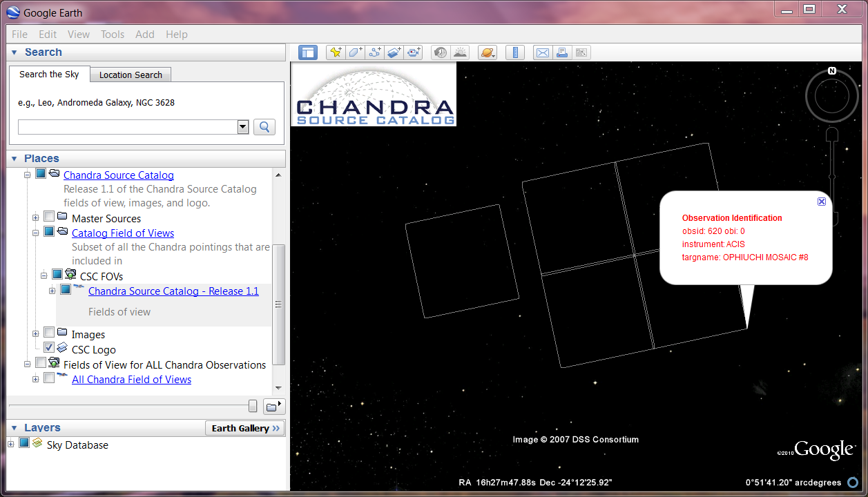
Task: Open the Tools menu
Action: (113, 35)
